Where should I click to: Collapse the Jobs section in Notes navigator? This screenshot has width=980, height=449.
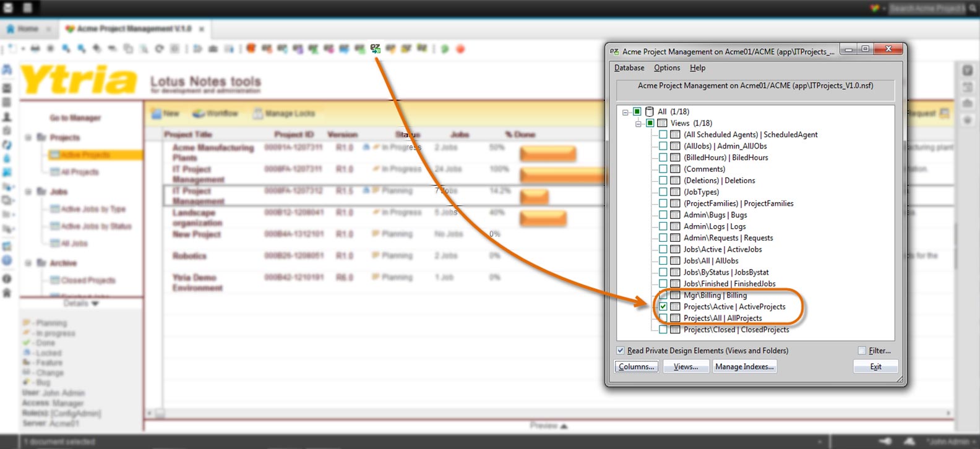click(28, 192)
